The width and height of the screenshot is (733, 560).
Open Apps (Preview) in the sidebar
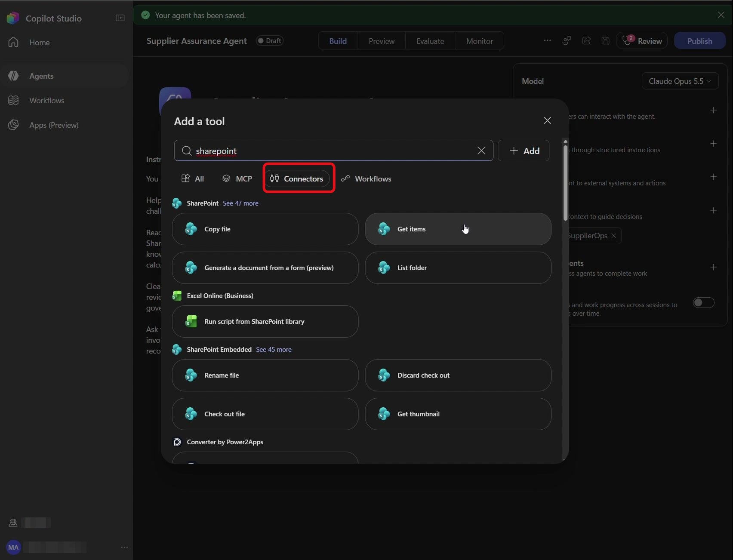click(x=54, y=125)
